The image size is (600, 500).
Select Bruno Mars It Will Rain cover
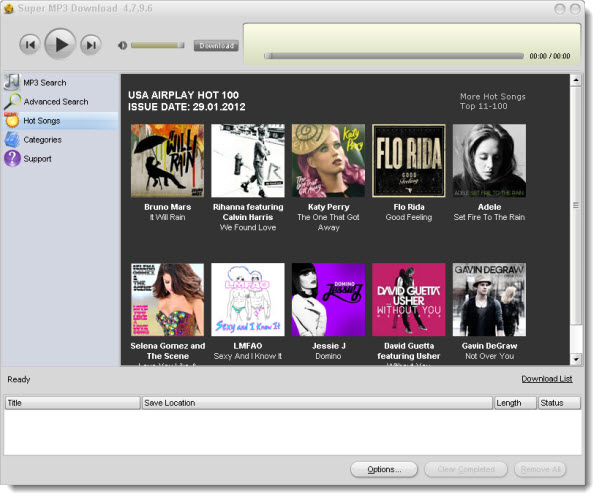point(168,161)
